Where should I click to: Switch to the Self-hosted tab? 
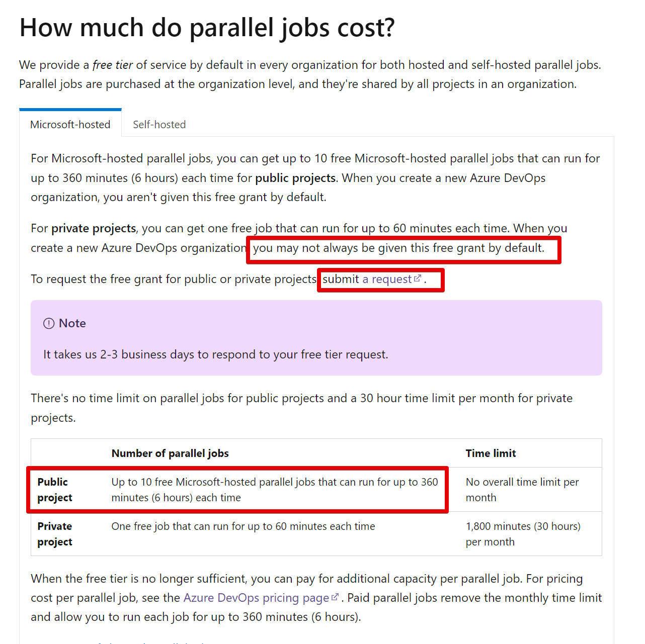point(159,125)
